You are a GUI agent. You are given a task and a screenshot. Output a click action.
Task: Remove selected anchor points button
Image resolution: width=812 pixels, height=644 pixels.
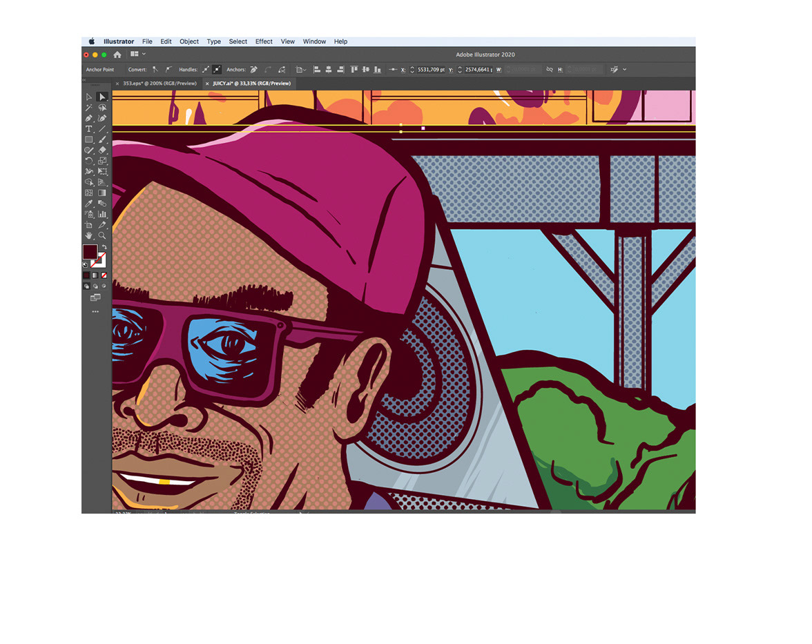pyautogui.click(x=254, y=69)
